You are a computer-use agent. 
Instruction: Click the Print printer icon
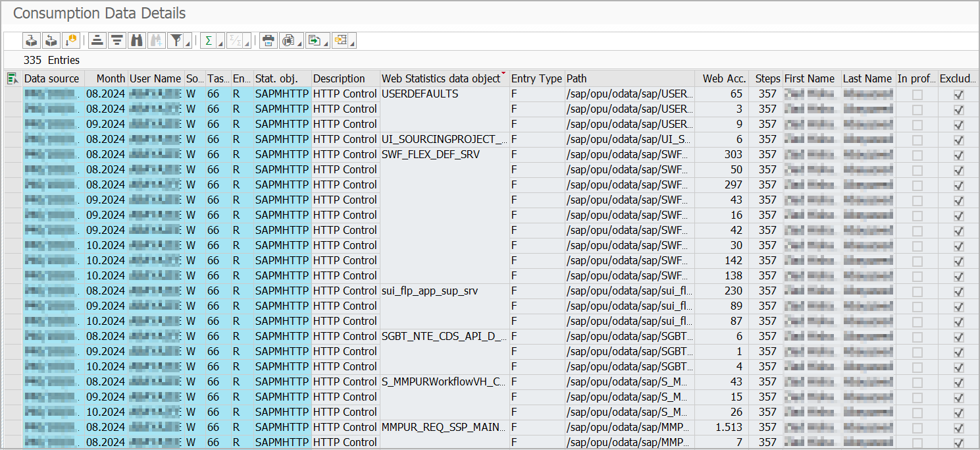pyautogui.click(x=268, y=41)
